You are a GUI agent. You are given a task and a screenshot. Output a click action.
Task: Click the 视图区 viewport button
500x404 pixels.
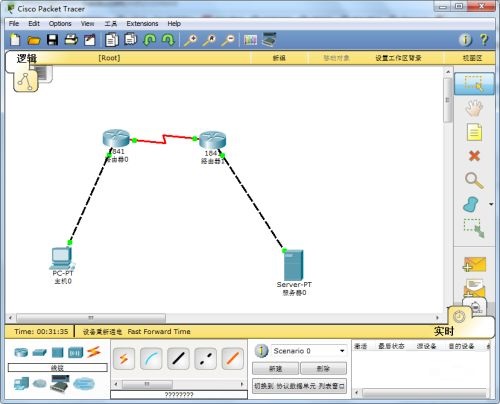(x=472, y=58)
